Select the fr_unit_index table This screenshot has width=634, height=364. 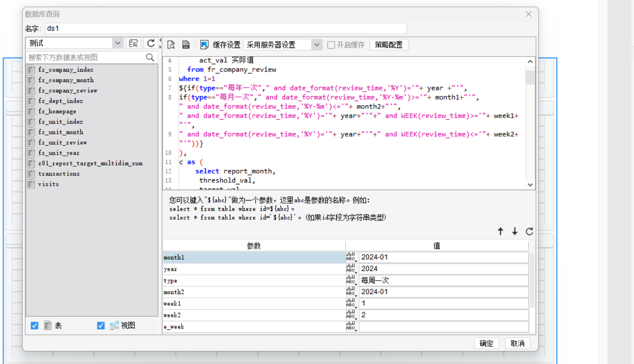(60, 122)
